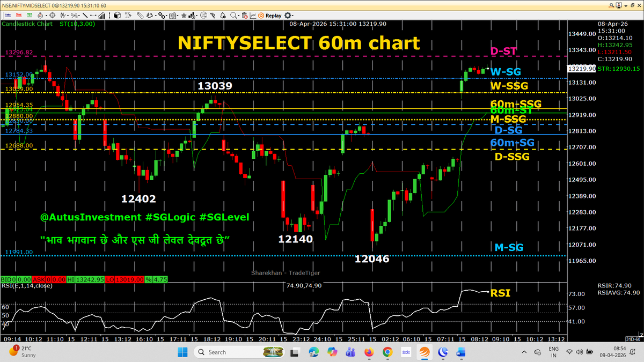Click the magnifier zoom icon
644x362 pixels.
233,16
